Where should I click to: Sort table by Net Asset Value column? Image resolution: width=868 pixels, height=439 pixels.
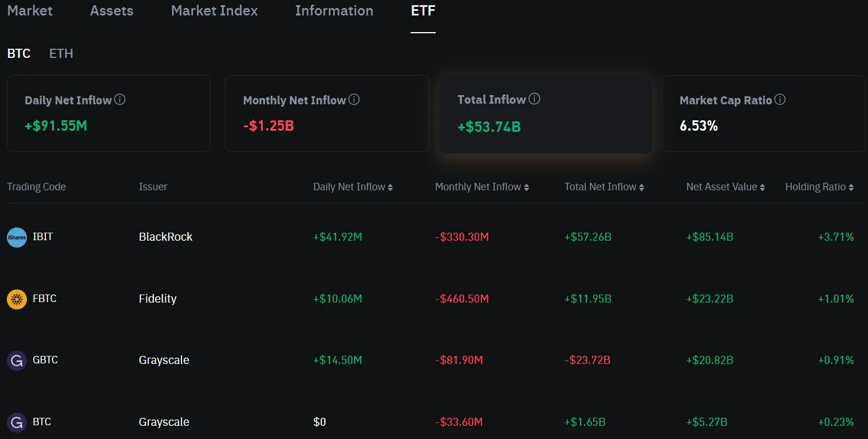[x=725, y=187]
